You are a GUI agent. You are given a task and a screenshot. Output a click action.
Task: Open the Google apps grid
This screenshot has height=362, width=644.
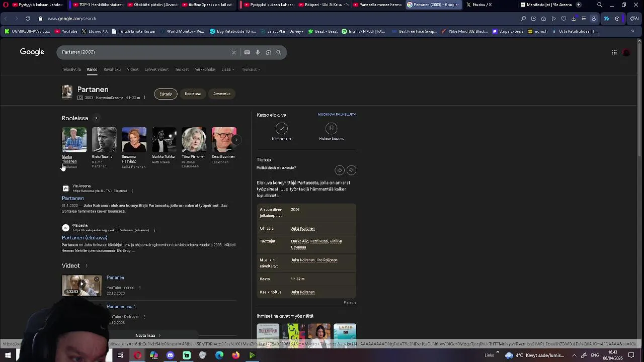click(x=614, y=52)
